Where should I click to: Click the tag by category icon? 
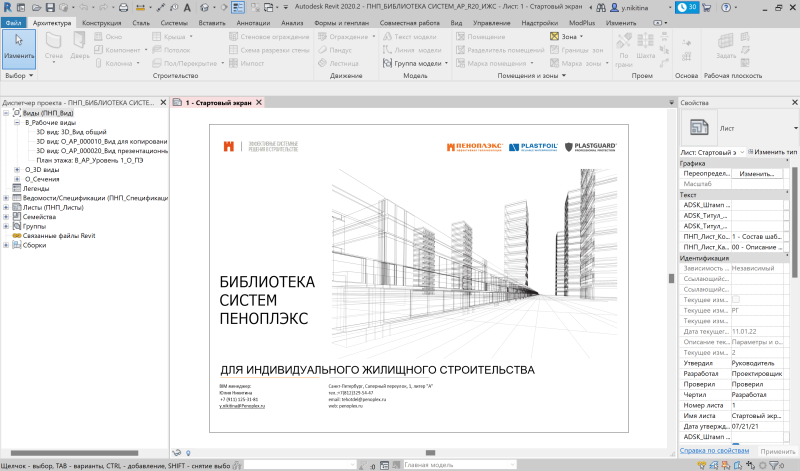point(174,8)
